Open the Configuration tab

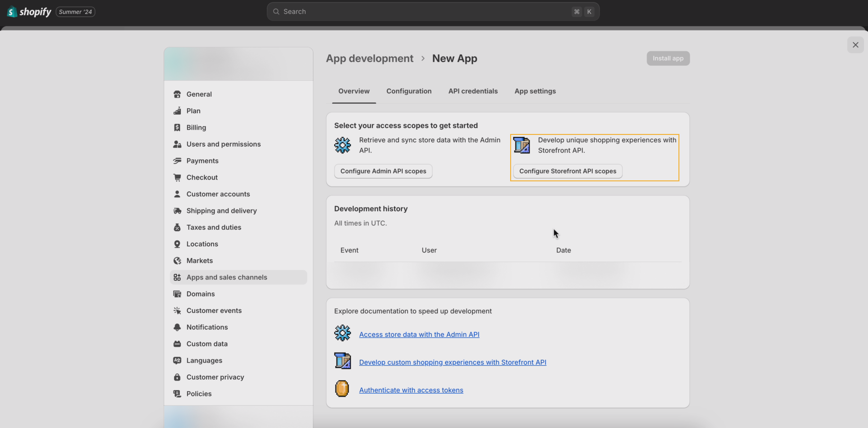tap(409, 91)
